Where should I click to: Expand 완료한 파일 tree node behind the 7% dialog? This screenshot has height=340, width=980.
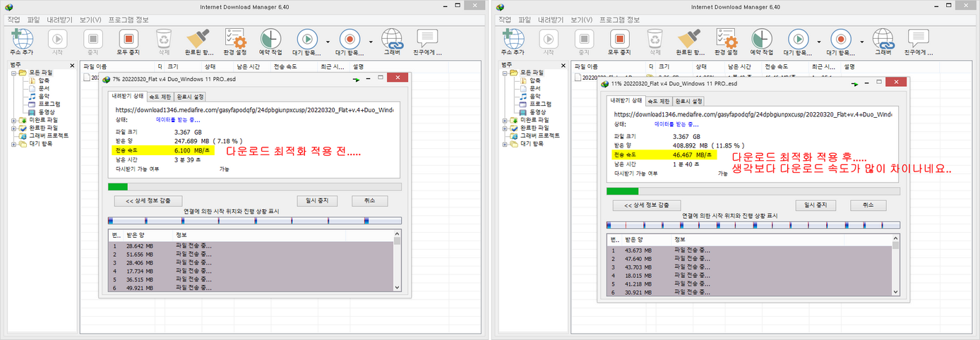13,128
